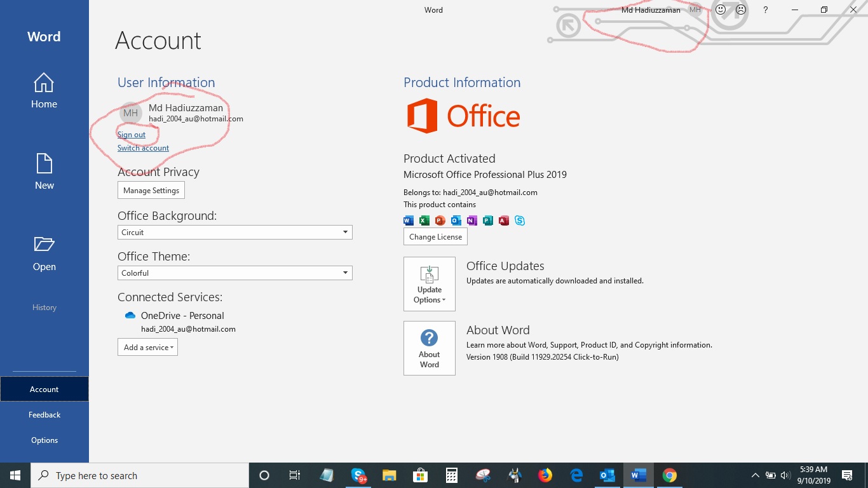
Task: Open the Update Options dropdown button
Action: coord(430,284)
